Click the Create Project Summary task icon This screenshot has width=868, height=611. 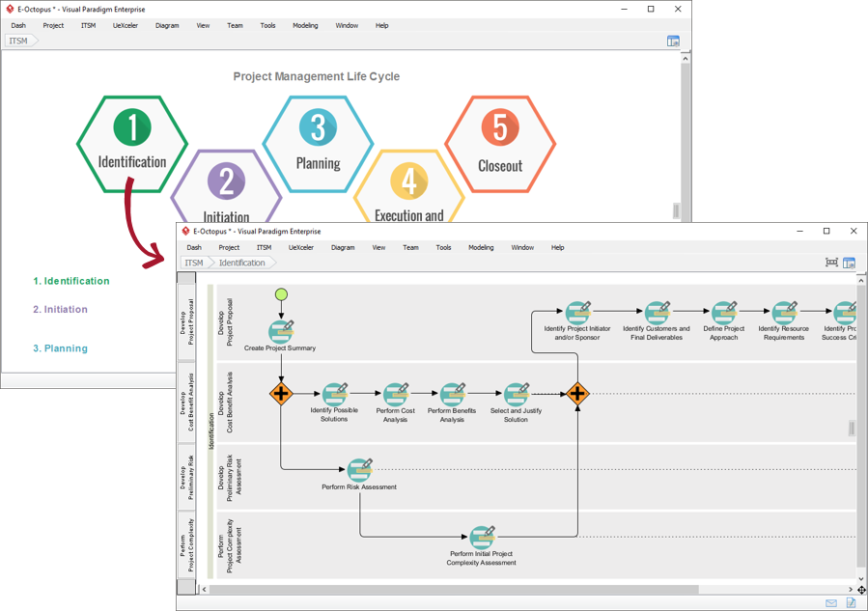tap(281, 331)
